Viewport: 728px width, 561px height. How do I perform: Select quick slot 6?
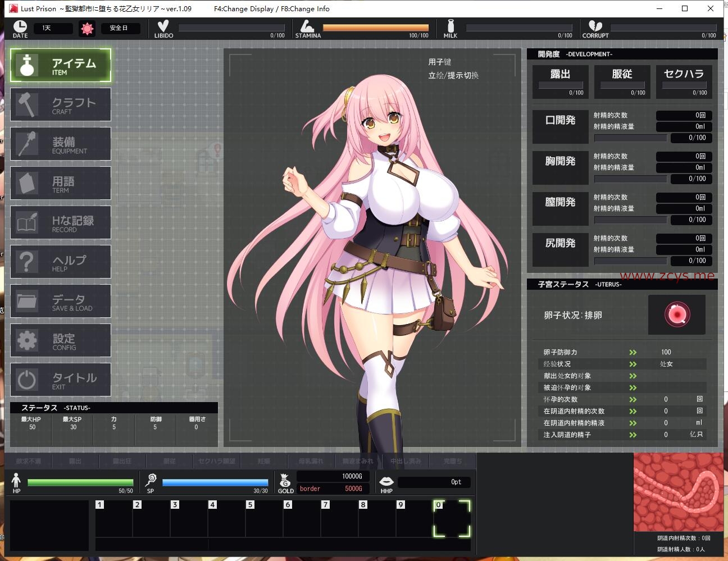coord(302,518)
